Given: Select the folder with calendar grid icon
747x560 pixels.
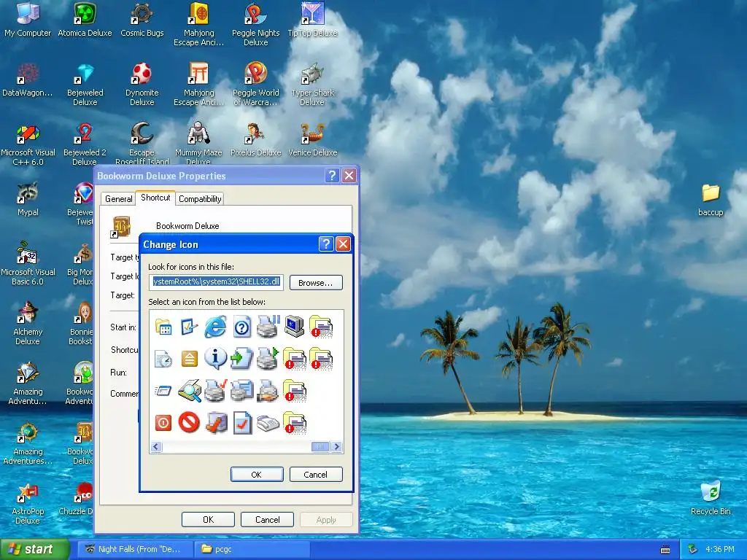Looking at the screenshot, I should pos(163,327).
